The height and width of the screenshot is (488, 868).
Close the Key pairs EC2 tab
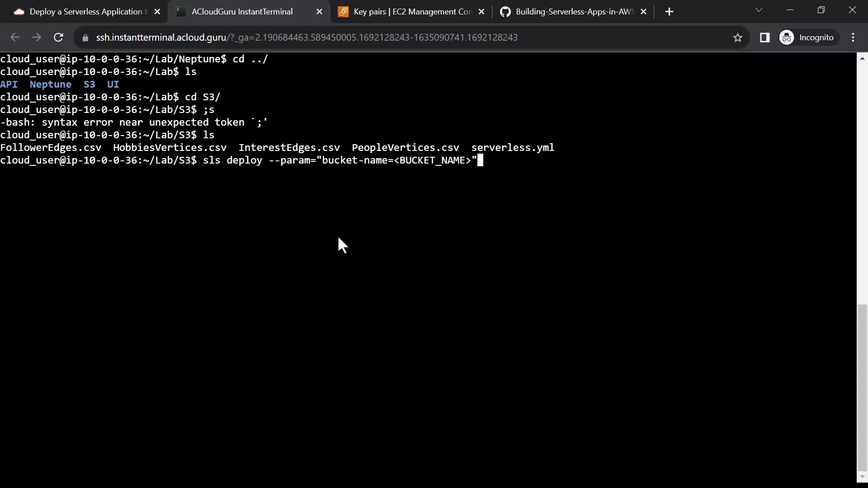[x=481, y=12]
